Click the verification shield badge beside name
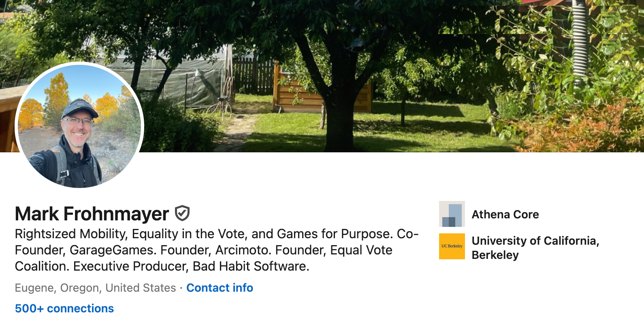 pyautogui.click(x=182, y=213)
